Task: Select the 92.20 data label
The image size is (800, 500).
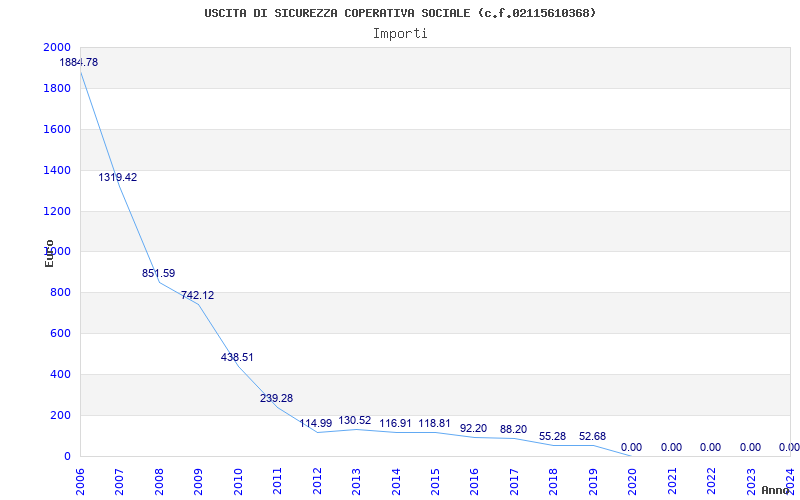Action: click(473, 429)
